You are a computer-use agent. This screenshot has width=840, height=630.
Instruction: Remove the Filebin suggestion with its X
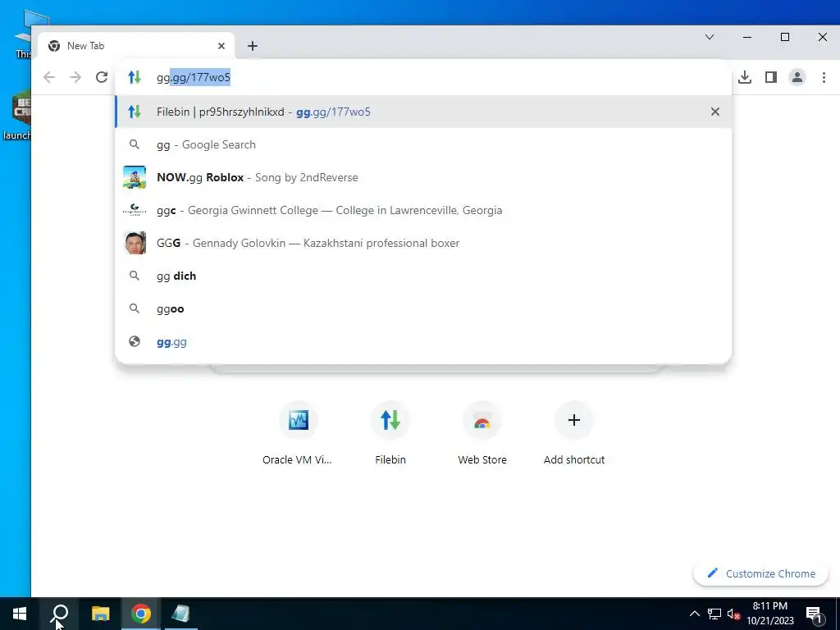coord(715,112)
